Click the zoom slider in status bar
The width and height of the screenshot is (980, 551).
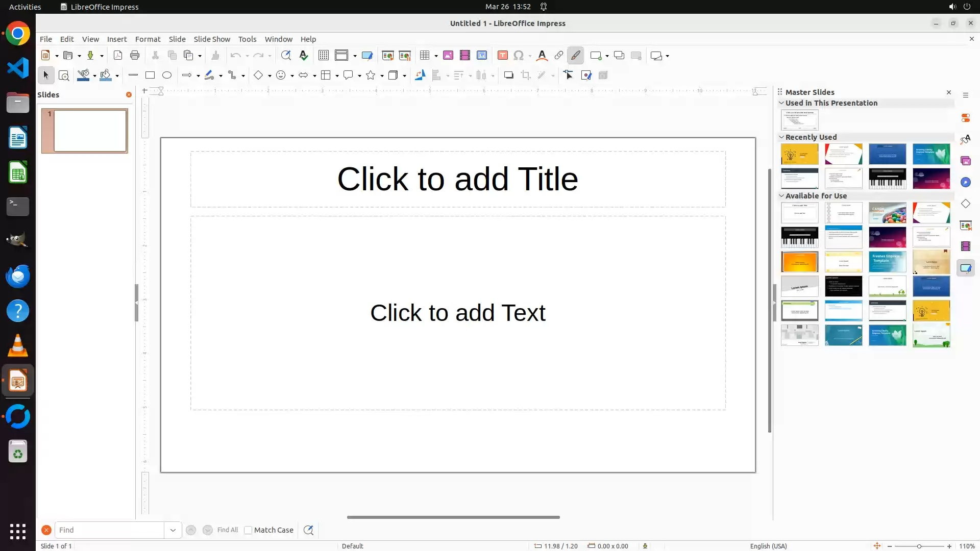point(919,546)
